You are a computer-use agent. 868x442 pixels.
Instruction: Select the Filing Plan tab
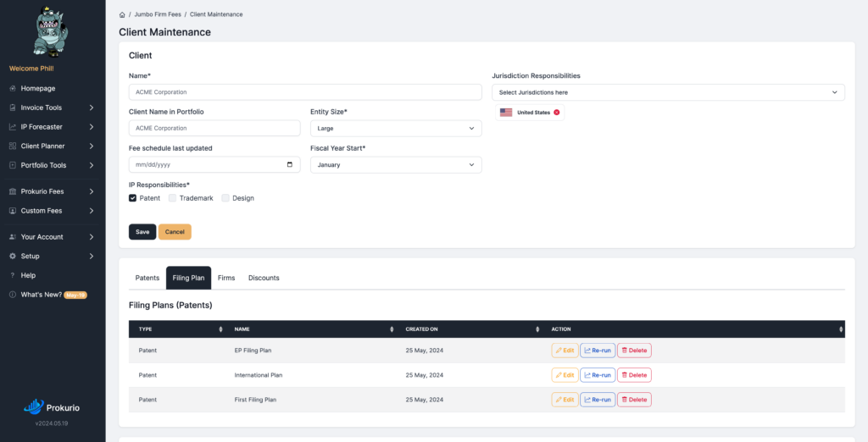188,278
